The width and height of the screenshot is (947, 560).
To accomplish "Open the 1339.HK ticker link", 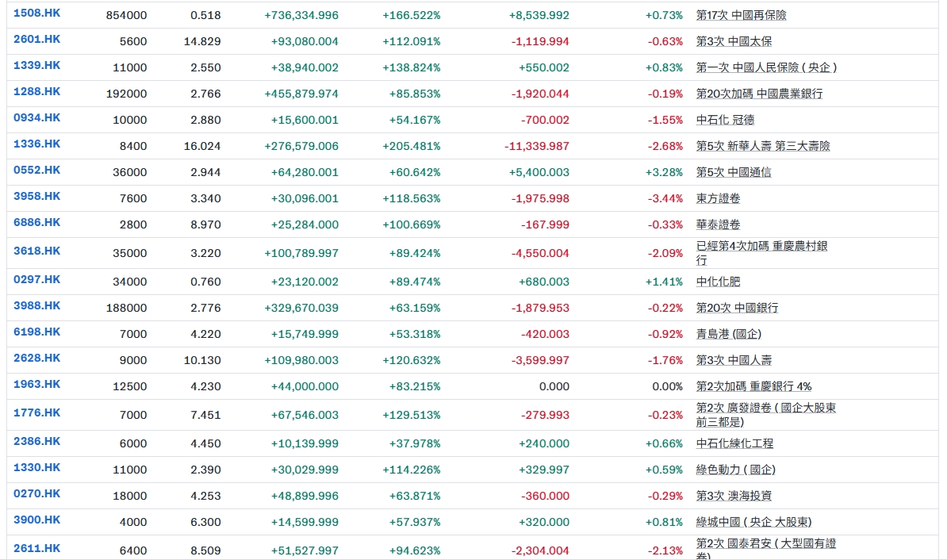I will pos(36,65).
